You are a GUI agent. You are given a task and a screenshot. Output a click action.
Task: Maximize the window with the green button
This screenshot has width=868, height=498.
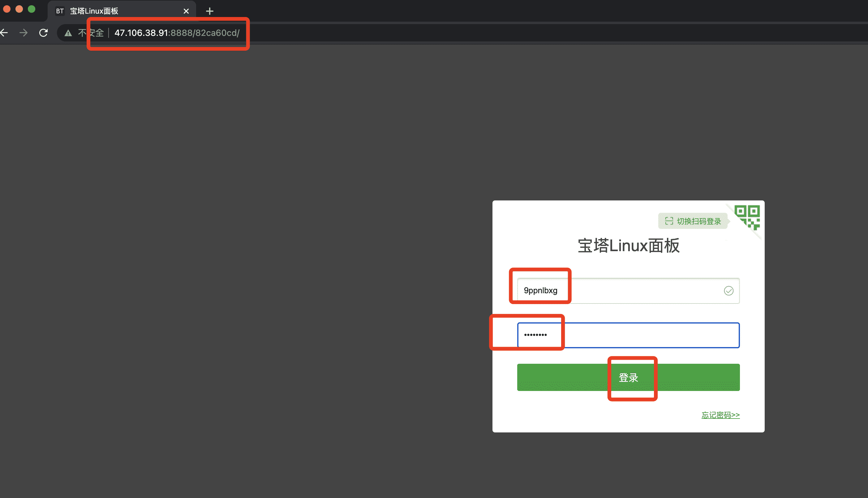(32, 9)
